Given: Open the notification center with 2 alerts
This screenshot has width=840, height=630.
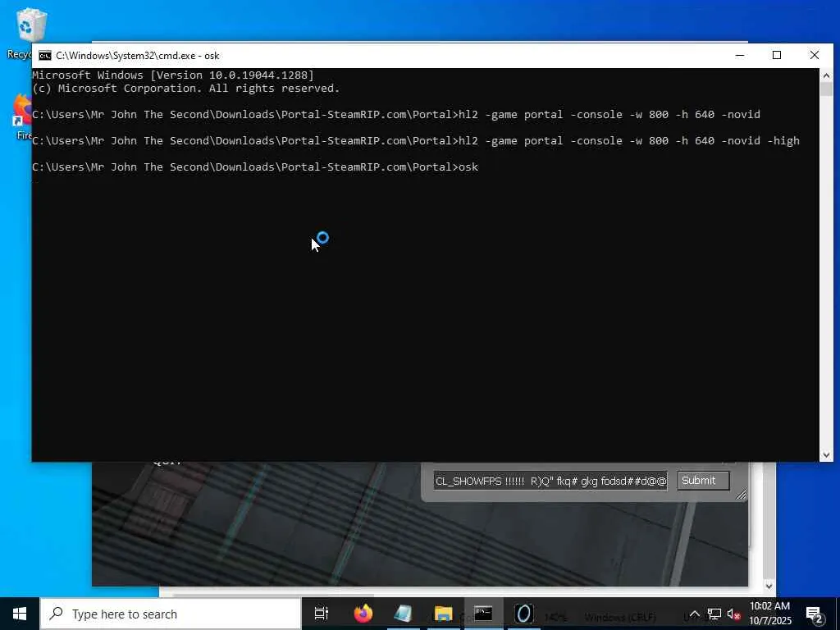Looking at the screenshot, I should 815,614.
